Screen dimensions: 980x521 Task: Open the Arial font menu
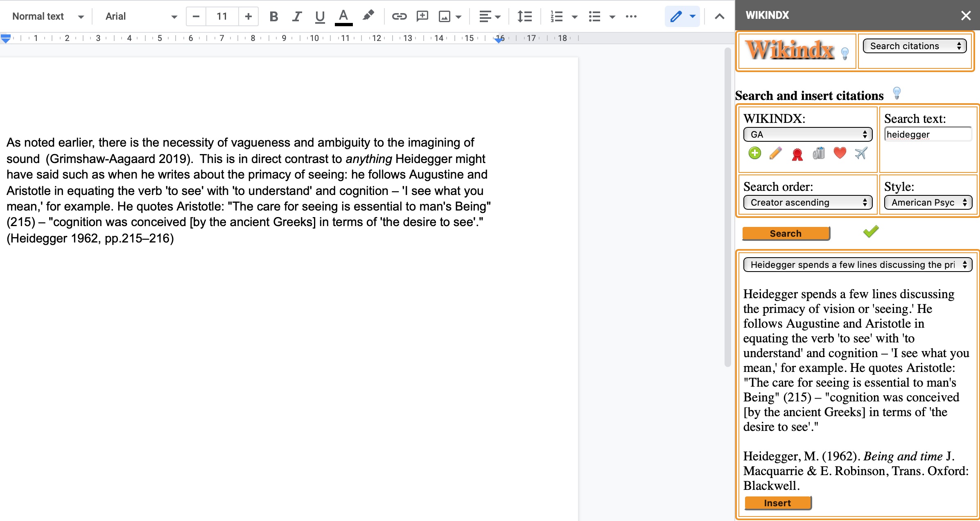click(140, 16)
